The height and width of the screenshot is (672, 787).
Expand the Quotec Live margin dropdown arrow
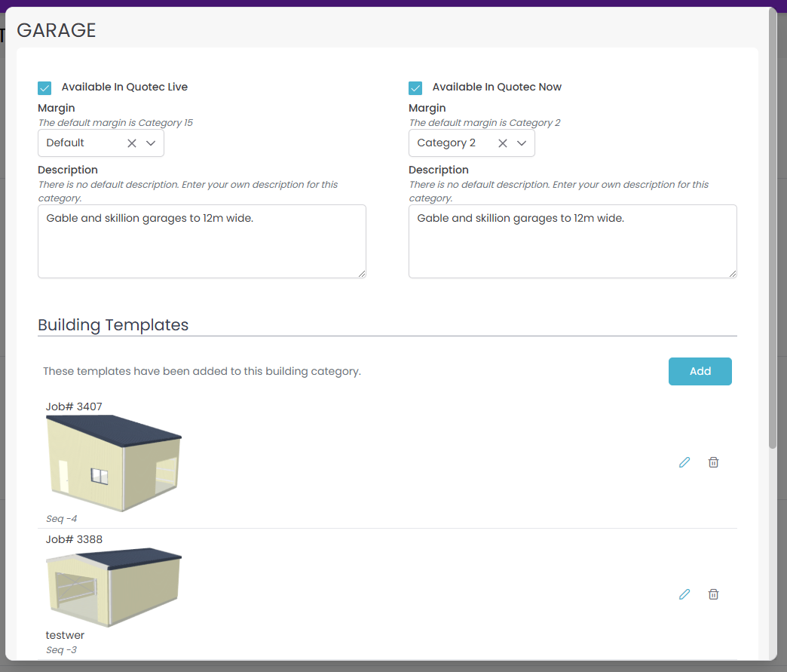pos(151,143)
